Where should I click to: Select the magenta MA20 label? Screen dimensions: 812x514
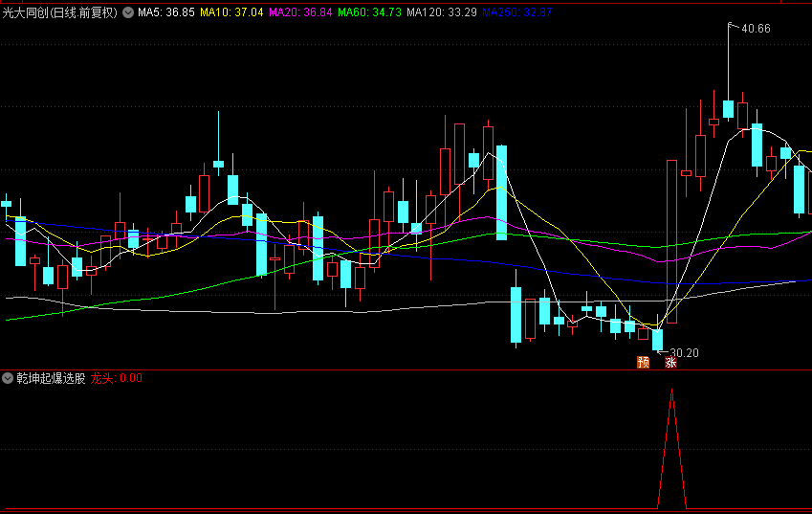[300, 12]
